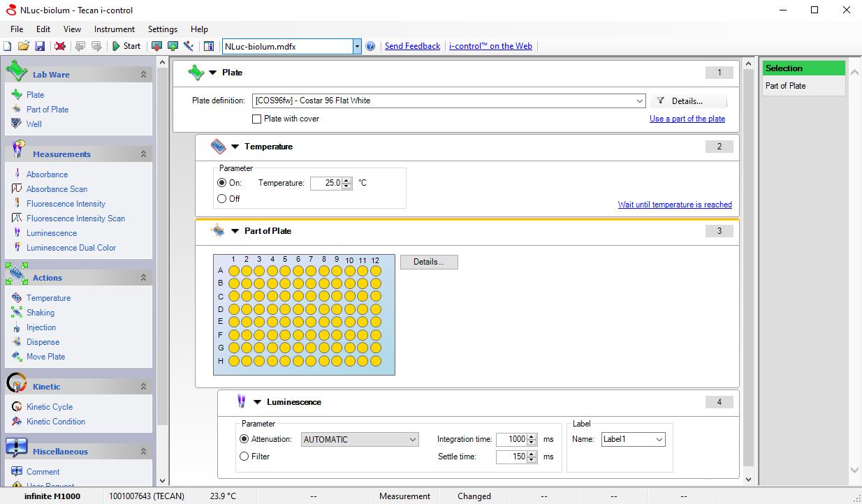Add a Temperature action from the sidebar
The height and width of the screenshot is (504, 862).
48,298
